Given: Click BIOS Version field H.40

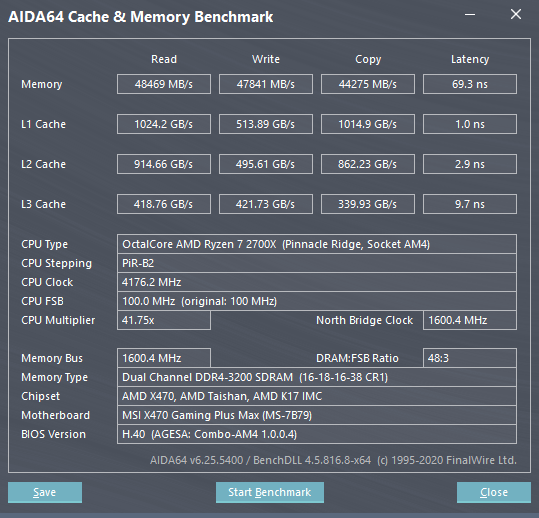Looking at the screenshot, I should 317,434.
